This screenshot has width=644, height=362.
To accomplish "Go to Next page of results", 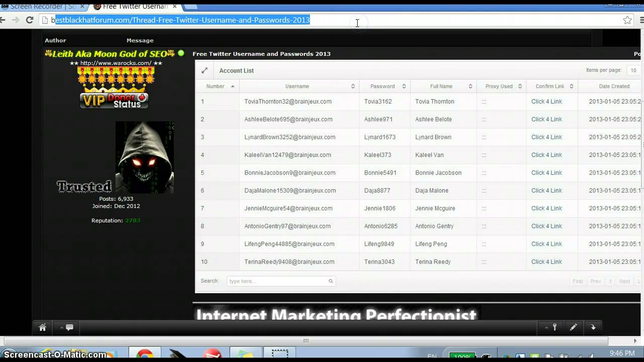I will [624, 281].
